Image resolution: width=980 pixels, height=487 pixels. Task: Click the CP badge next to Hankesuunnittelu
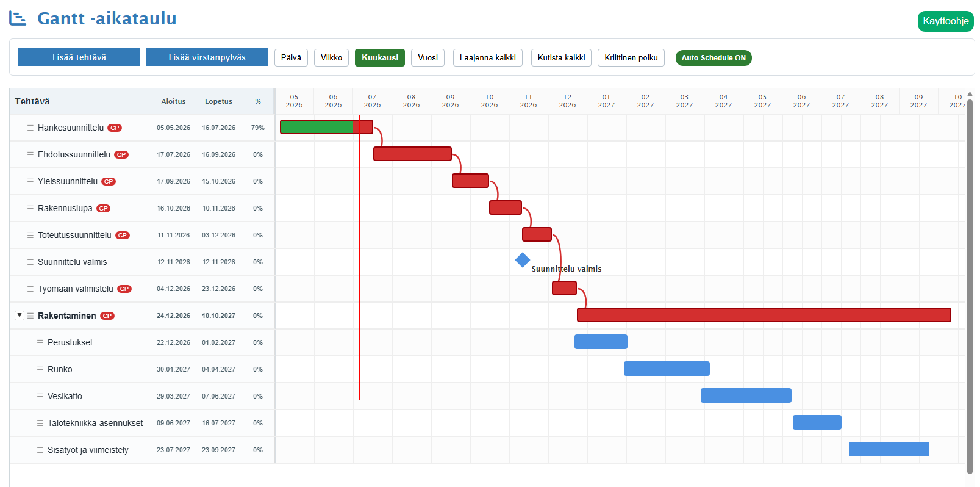pyautogui.click(x=115, y=128)
